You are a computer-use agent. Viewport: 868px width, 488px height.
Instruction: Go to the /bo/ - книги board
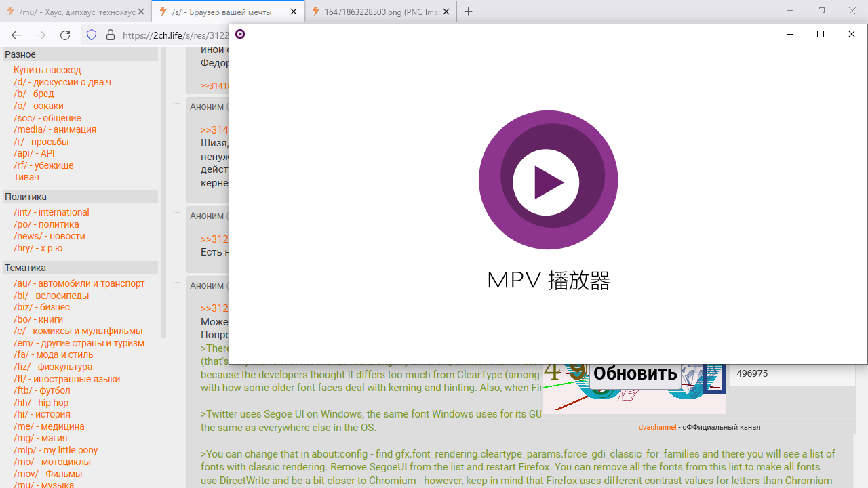click(x=39, y=319)
